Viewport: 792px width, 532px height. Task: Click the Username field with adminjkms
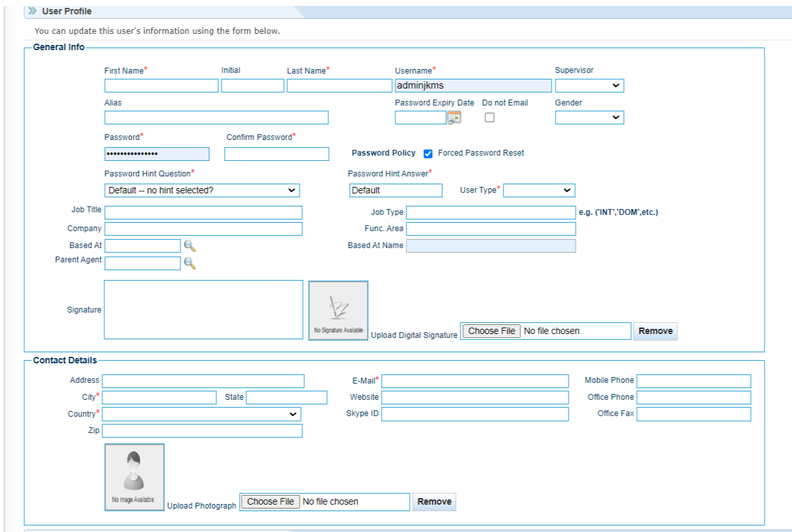473,85
